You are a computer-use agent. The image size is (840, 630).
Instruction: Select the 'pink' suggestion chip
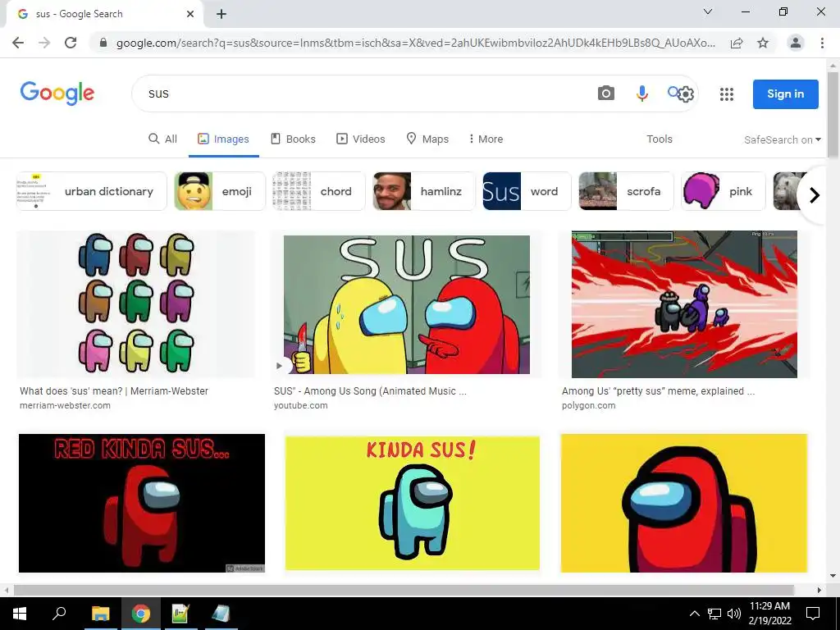tap(724, 191)
